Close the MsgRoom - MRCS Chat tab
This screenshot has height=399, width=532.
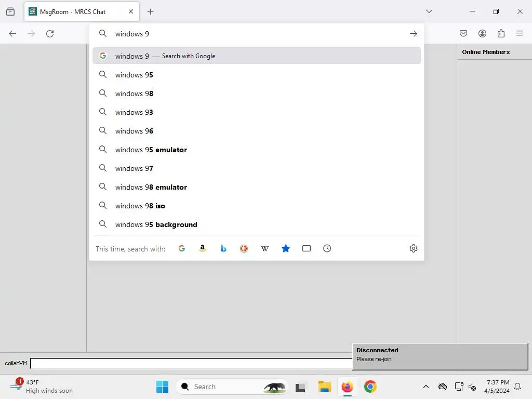131,11
